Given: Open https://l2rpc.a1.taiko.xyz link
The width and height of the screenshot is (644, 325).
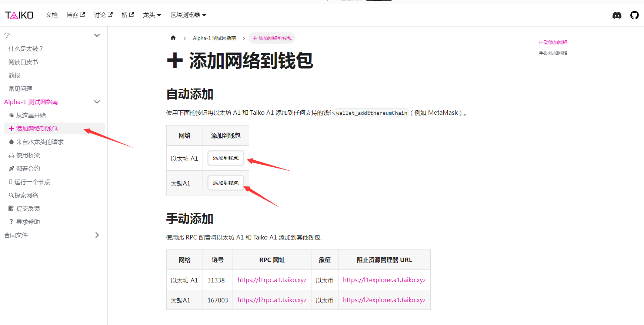Looking at the screenshot, I should click(272, 300).
